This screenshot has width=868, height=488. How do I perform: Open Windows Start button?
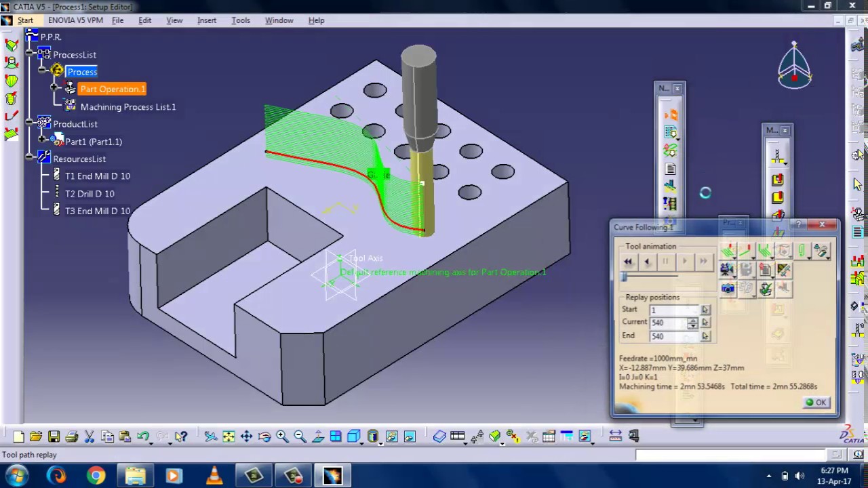(16, 476)
